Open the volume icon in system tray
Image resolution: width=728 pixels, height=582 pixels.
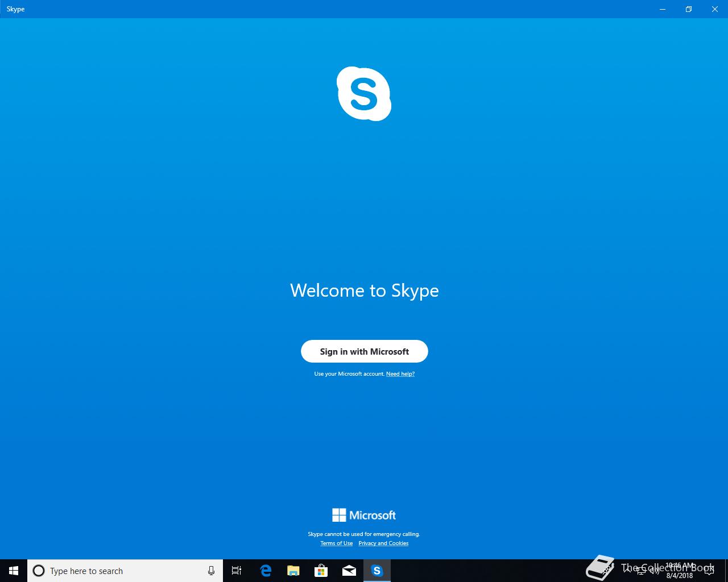[654, 570]
